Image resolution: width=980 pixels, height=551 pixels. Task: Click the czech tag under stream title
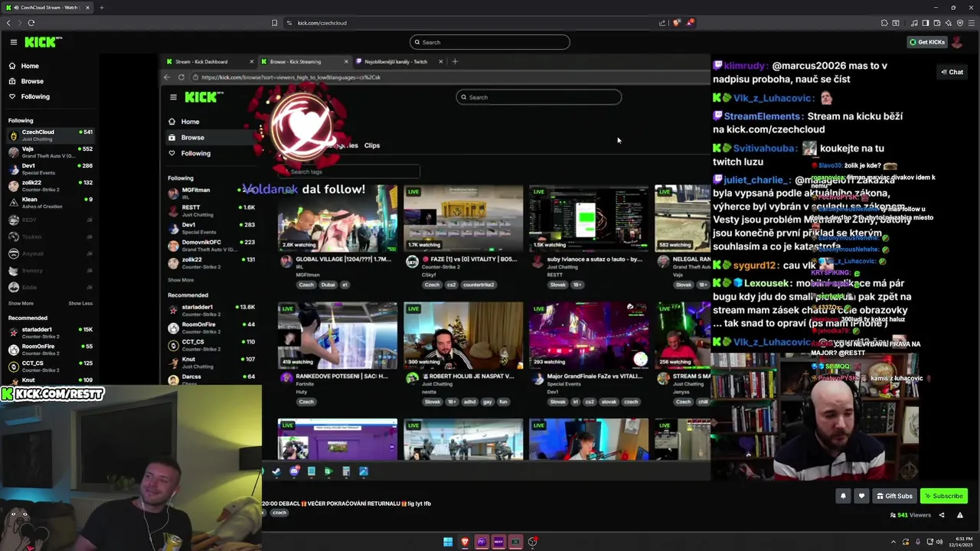279,513
